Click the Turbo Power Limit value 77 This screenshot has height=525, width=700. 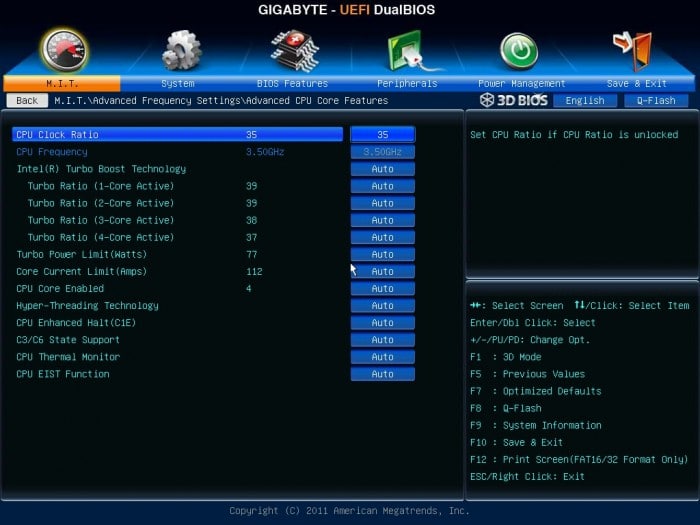251,254
